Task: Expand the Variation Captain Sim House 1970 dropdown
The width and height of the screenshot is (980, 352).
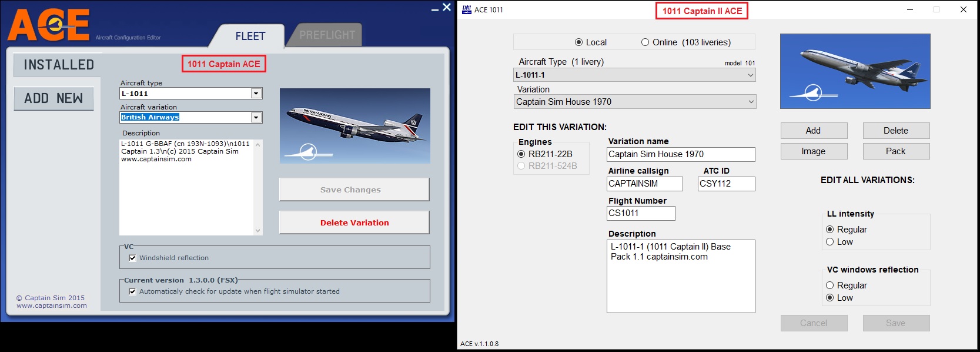Action: [x=751, y=102]
